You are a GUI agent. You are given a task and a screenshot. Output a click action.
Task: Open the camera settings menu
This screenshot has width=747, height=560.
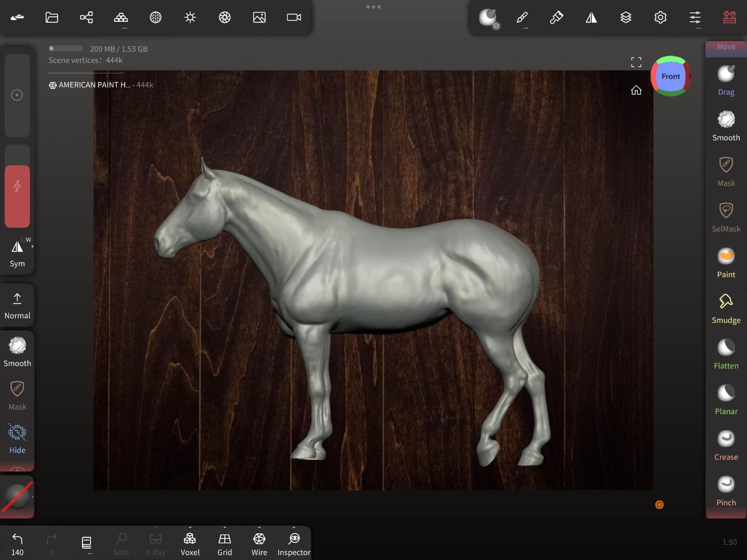coord(294,17)
